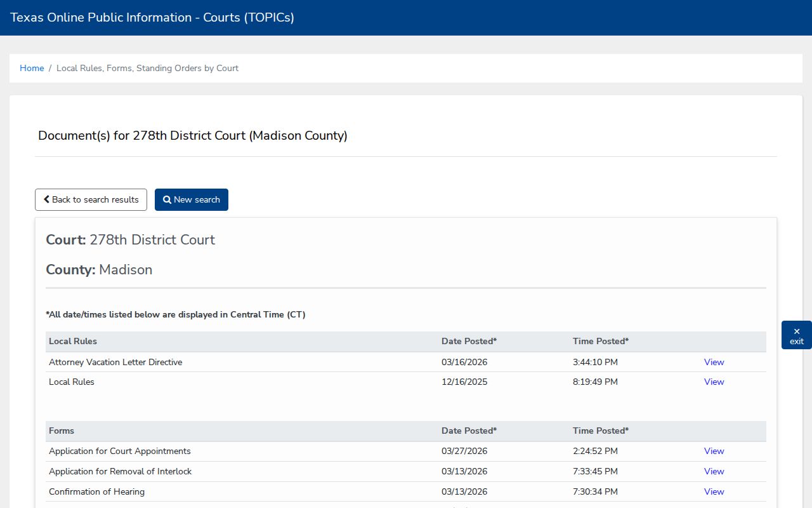The image size is (812, 508).
Task: Click the date 03/16/2026
Action: pos(464,362)
